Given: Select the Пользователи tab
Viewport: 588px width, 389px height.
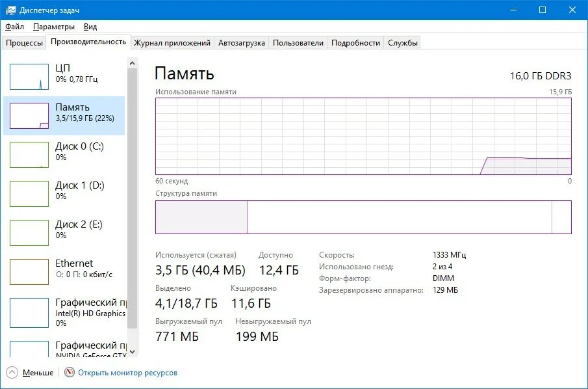Looking at the screenshot, I should tap(300, 42).
